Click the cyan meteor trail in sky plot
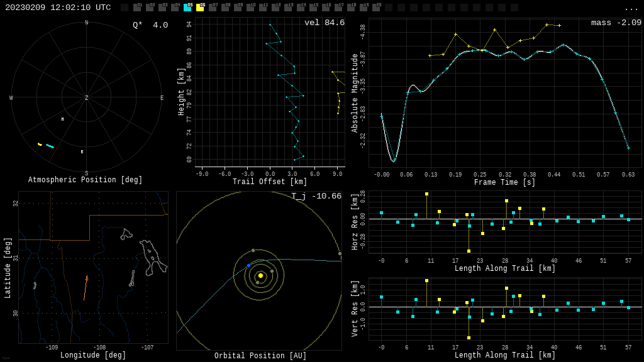 pos(50,146)
